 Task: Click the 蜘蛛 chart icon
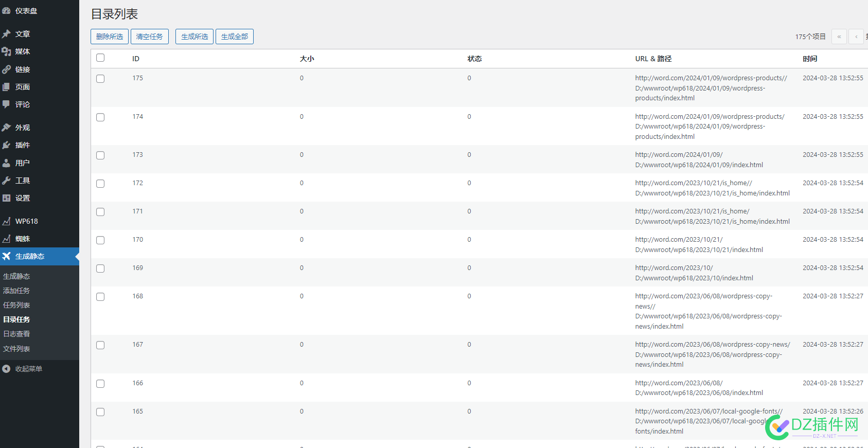click(6, 239)
